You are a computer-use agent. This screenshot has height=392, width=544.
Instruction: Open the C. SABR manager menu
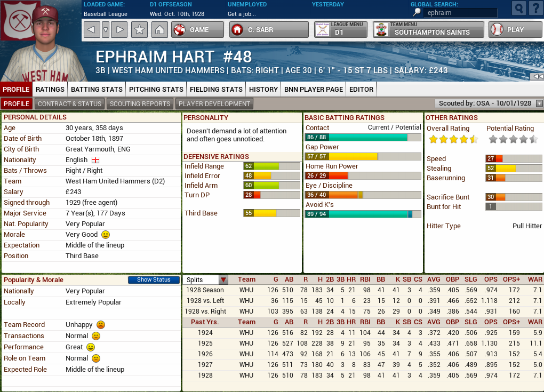pos(269,29)
